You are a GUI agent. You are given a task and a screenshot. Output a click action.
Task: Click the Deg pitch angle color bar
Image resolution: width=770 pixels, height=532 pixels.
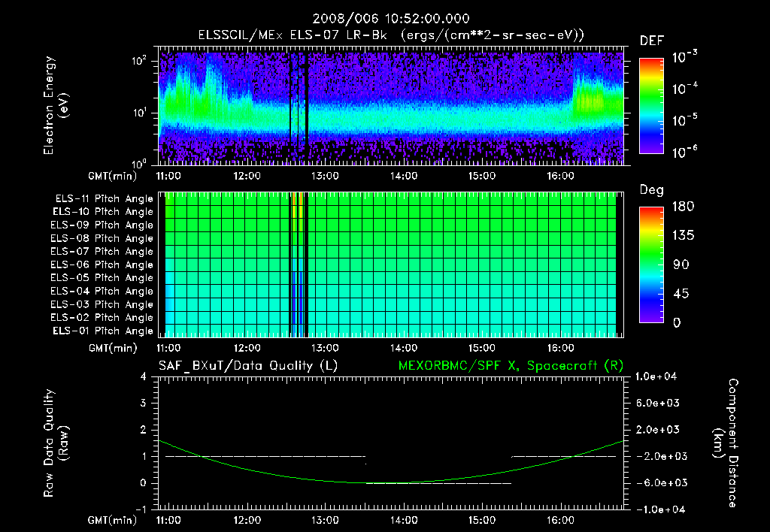(651, 265)
